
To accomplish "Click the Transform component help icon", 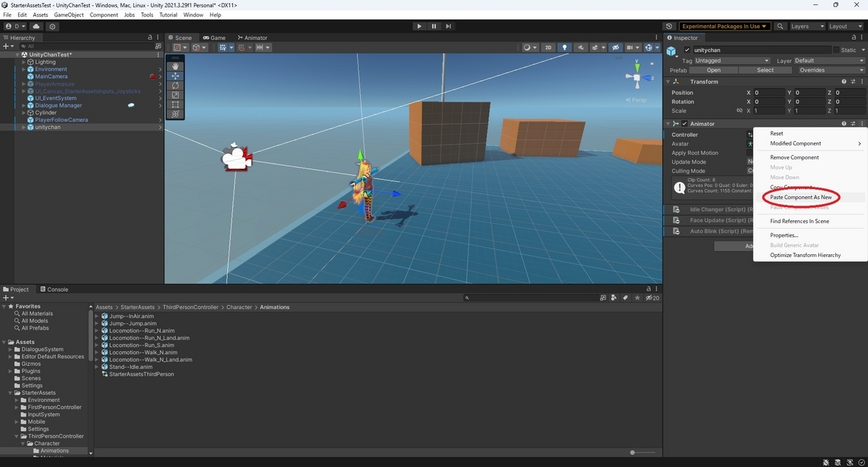I will (x=844, y=82).
